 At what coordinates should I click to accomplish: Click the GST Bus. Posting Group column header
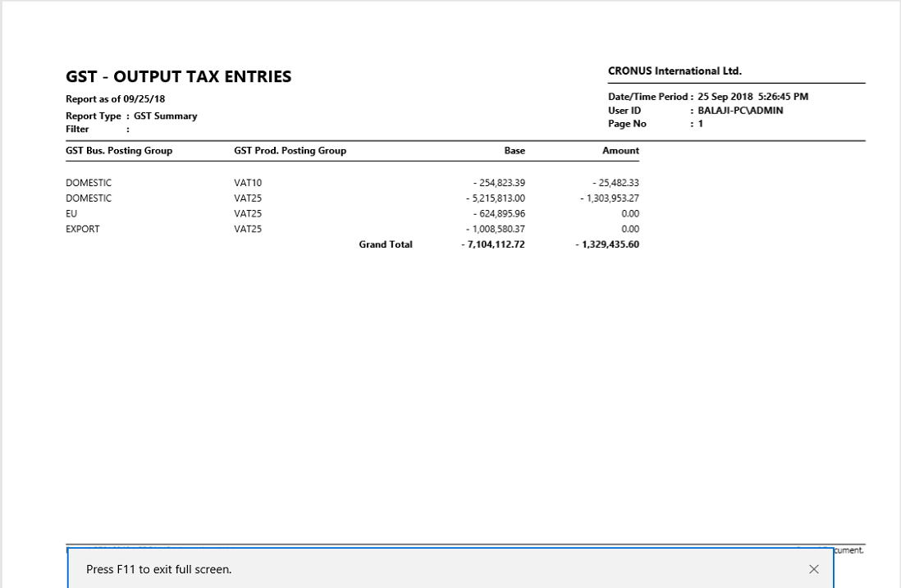coord(119,150)
